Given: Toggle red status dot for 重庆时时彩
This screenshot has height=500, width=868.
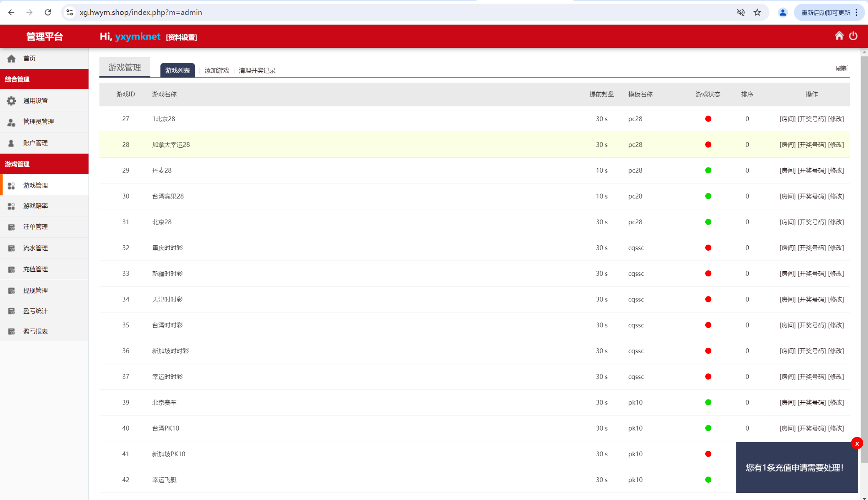Looking at the screenshot, I should [x=708, y=248].
